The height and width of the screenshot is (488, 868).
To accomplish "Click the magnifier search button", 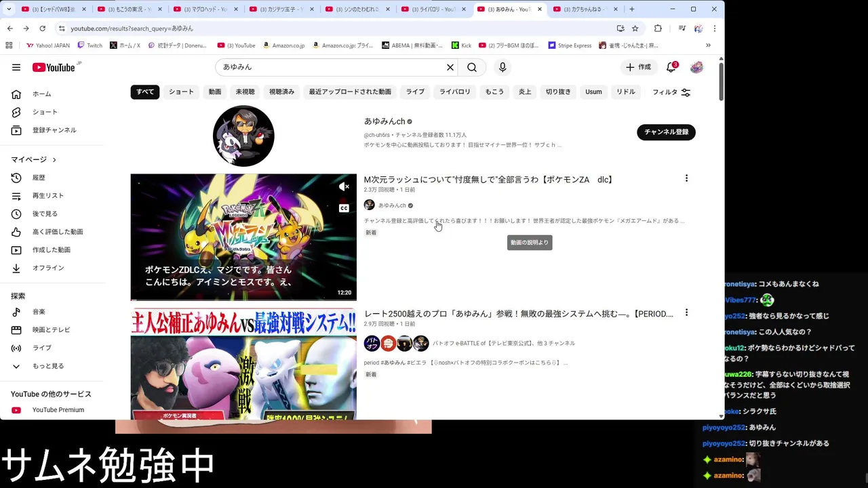I will (x=472, y=67).
